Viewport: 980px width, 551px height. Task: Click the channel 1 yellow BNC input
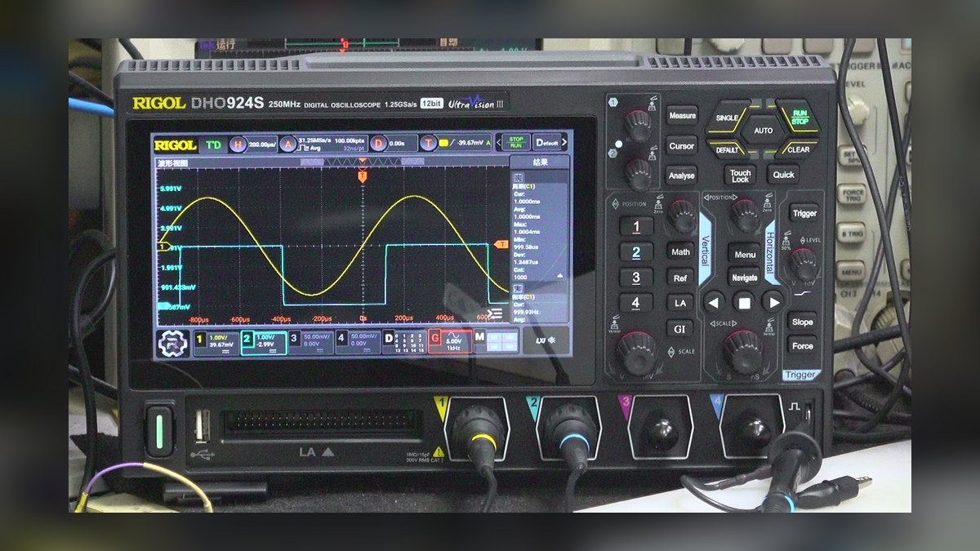click(479, 428)
